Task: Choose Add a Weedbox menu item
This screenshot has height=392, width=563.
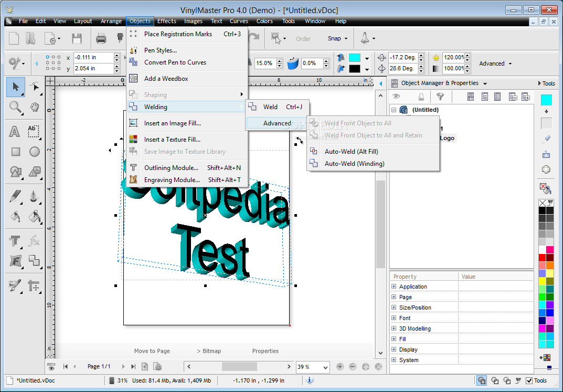Action: [187, 79]
